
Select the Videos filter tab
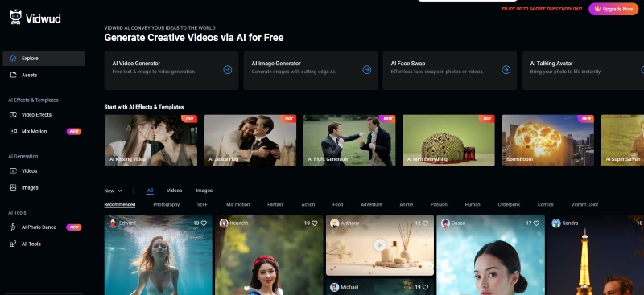coord(174,191)
